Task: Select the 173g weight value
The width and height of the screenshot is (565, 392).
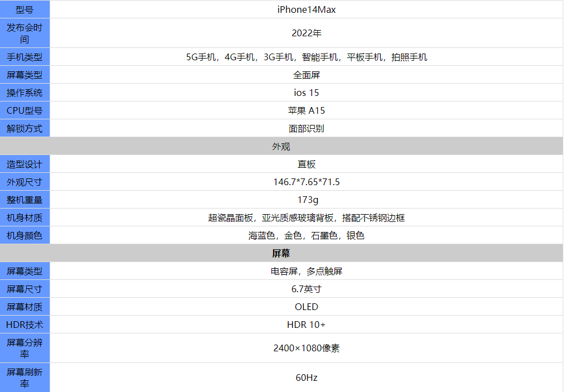Action: 307,200
